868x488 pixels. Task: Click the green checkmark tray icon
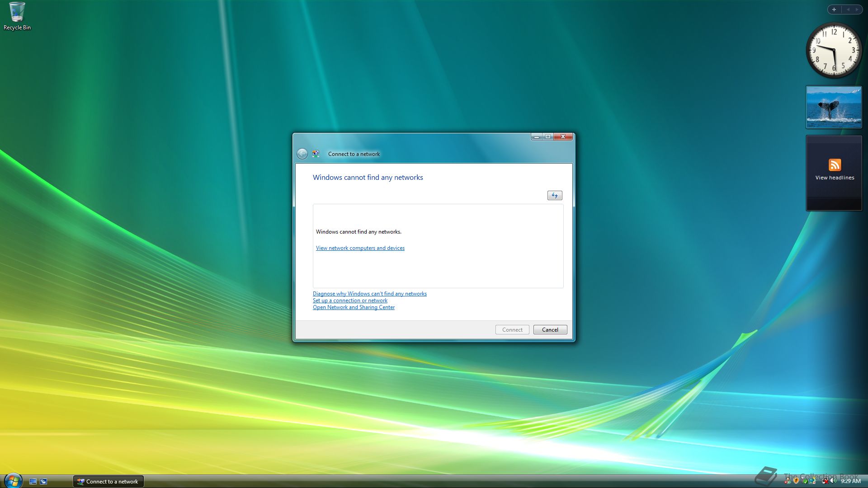[805, 481]
